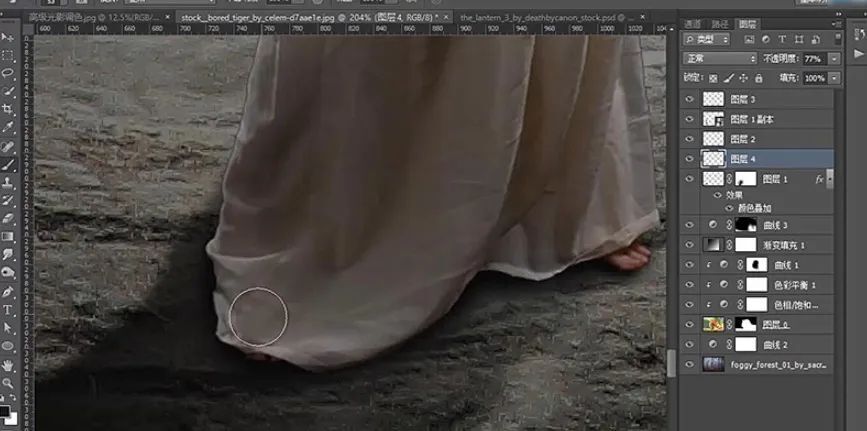This screenshot has width=867, height=431.
Task: Select the Zoom tool
Action: (x=8, y=382)
